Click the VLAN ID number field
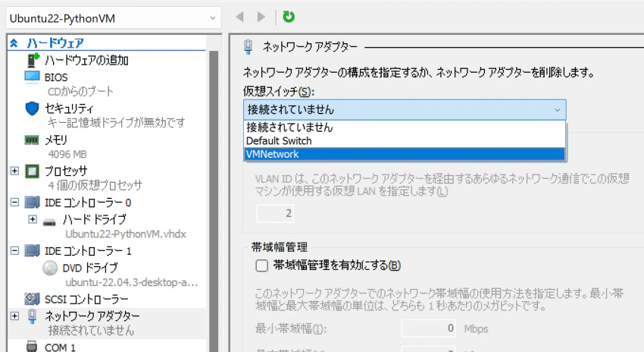This screenshot has height=352, width=644. click(275, 213)
